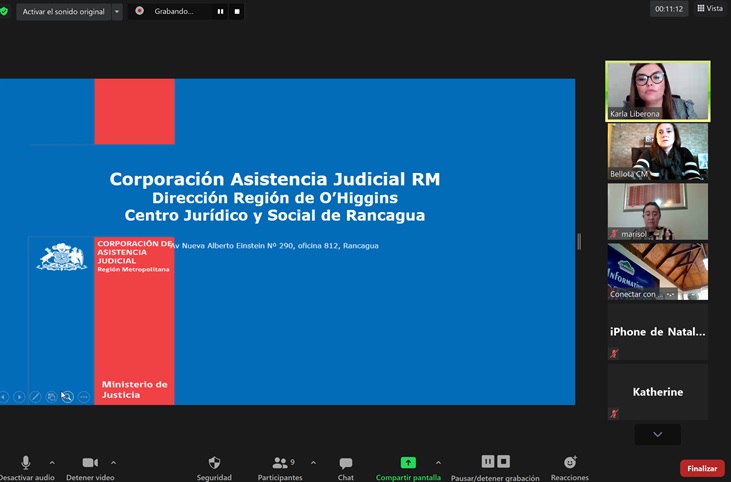The height and width of the screenshot is (482, 731).
Task: Click slide title Corporación Asistencia Judicial RM
Action: click(x=275, y=179)
